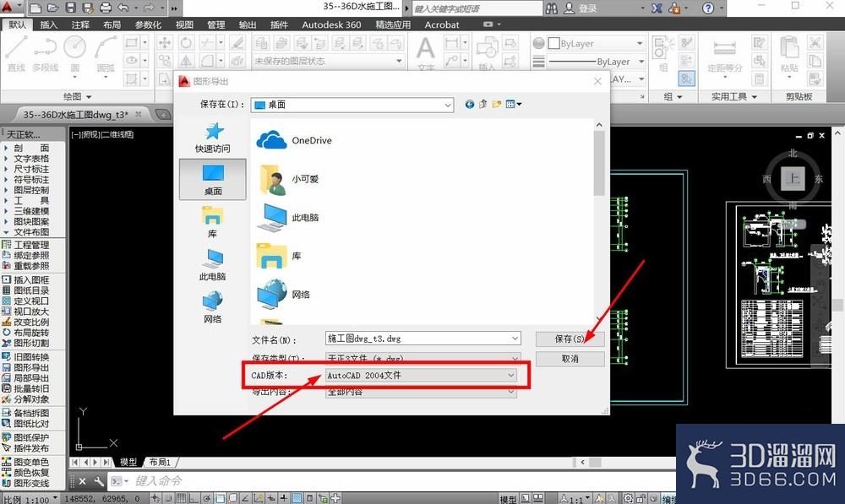
Task: Click the help question mark icon
Action: [708, 8]
